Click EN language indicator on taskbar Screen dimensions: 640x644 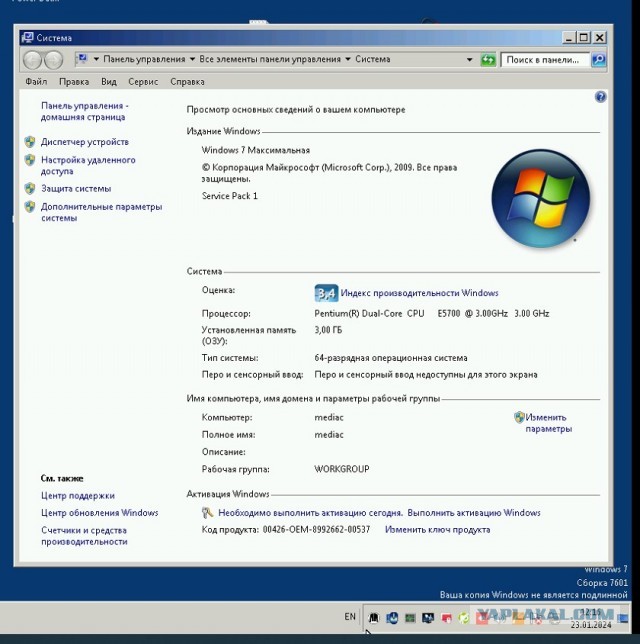tap(350, 617)
